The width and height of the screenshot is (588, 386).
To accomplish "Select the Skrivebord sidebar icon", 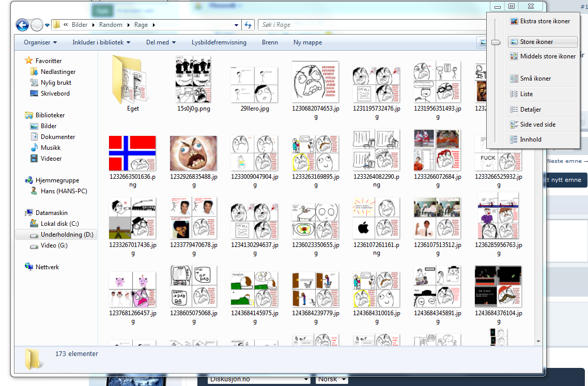I will point(34,94).
